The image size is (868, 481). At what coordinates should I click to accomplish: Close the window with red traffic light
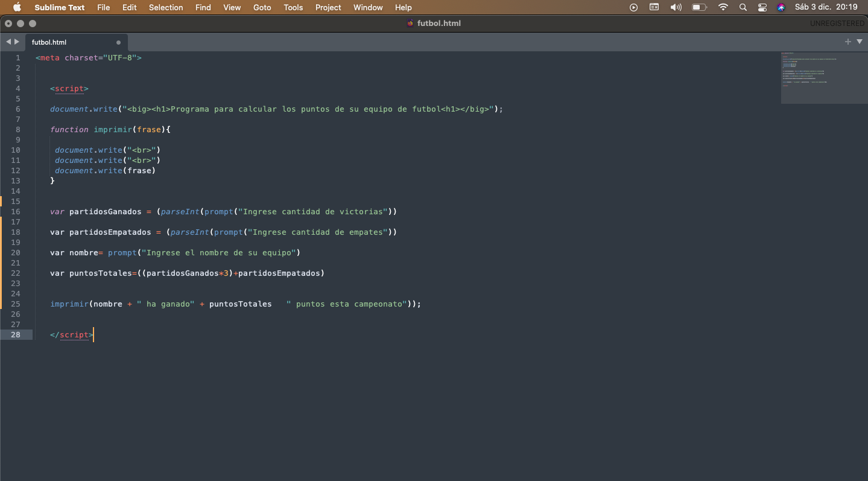[x=8, y=24]
